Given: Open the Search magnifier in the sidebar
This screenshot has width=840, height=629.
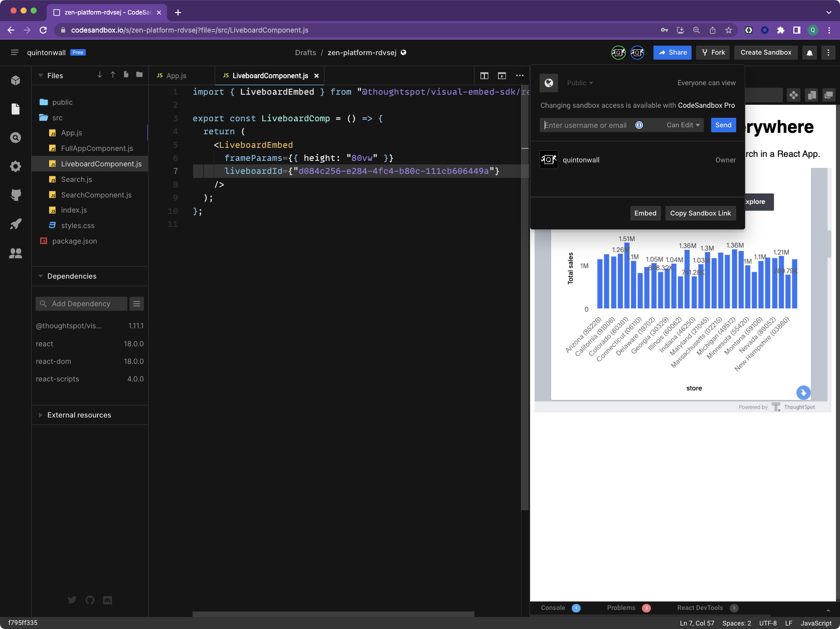Looking at the screenshot, I should pos(16,137).
